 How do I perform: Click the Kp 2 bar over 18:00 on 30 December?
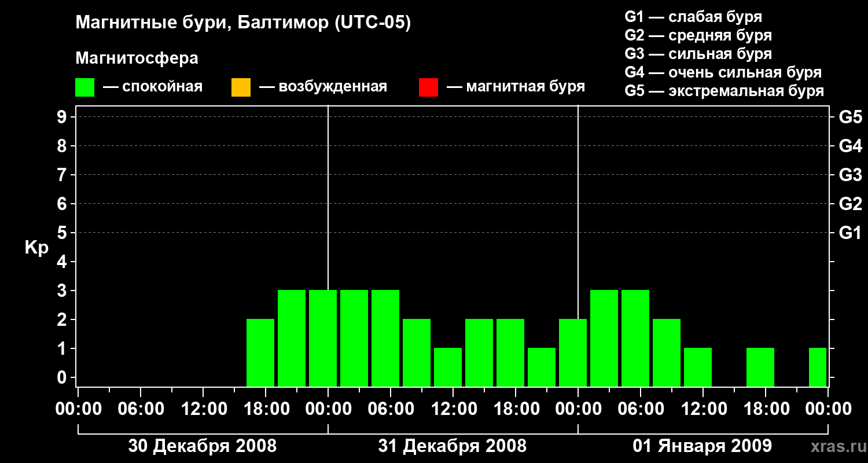tap(260, 352)
